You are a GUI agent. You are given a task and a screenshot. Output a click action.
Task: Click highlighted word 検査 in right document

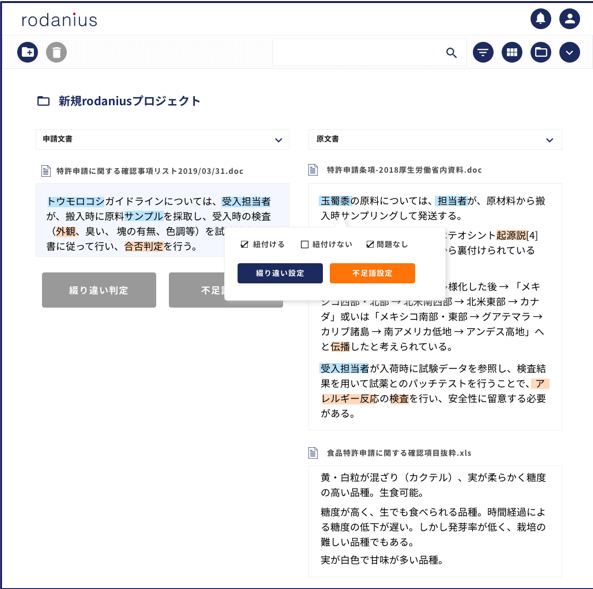[x=399, y=398]
